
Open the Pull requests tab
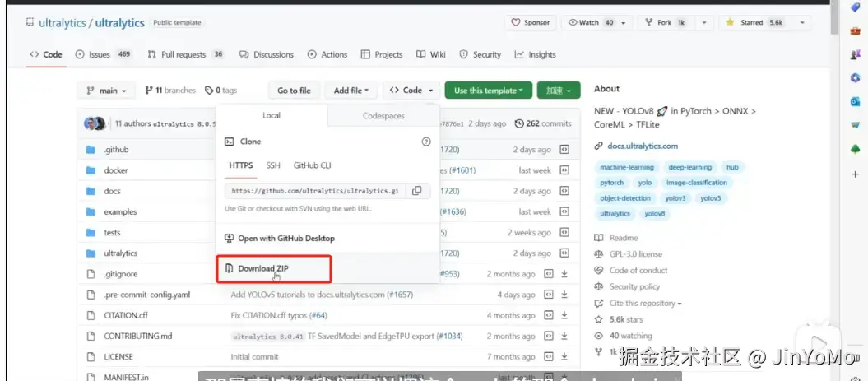[185, 54]
